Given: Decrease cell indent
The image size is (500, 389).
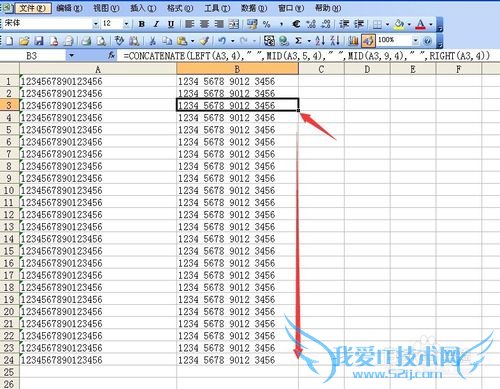Looking at the screenshot, I should [344, 24].
